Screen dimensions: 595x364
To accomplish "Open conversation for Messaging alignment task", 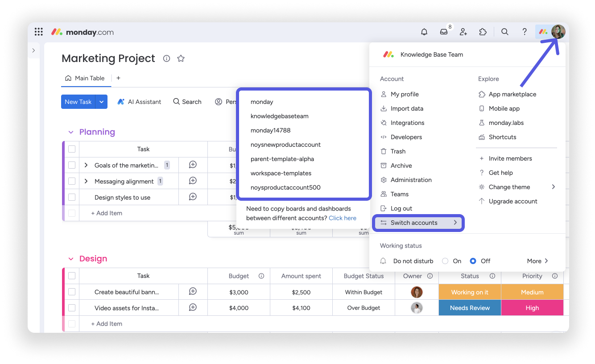I will pyautogui.click(x=193, y=181).
